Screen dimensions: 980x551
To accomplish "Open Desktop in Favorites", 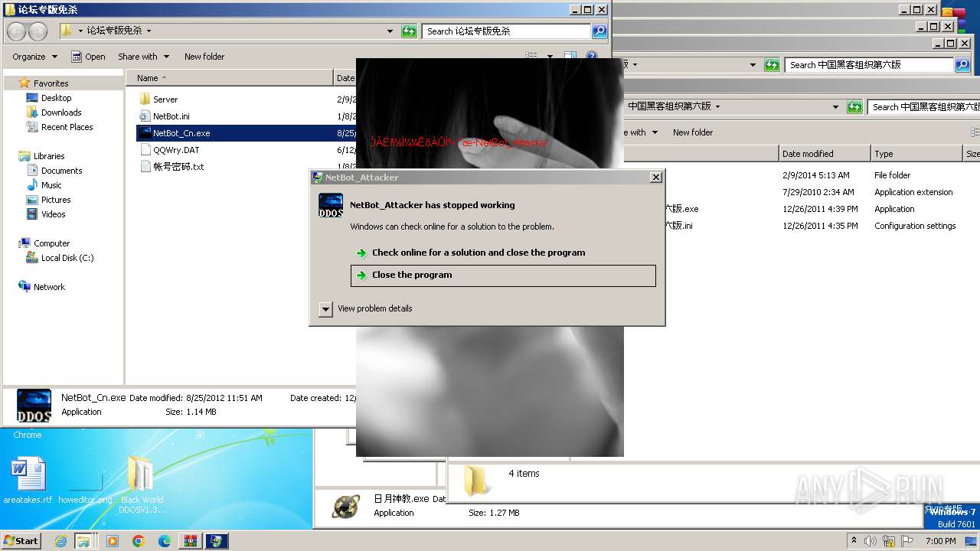I will 56,98.
